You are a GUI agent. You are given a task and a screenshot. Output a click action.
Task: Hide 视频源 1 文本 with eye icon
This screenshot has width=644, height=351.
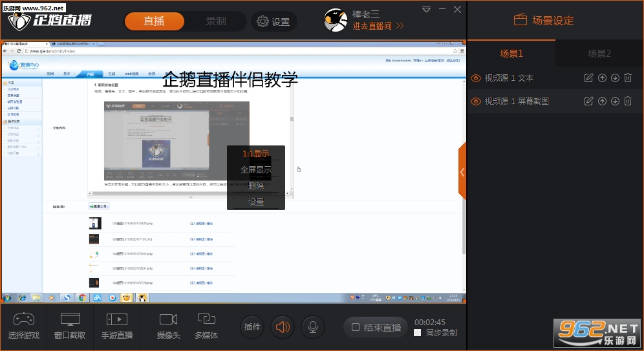click(x=476, y=78)
